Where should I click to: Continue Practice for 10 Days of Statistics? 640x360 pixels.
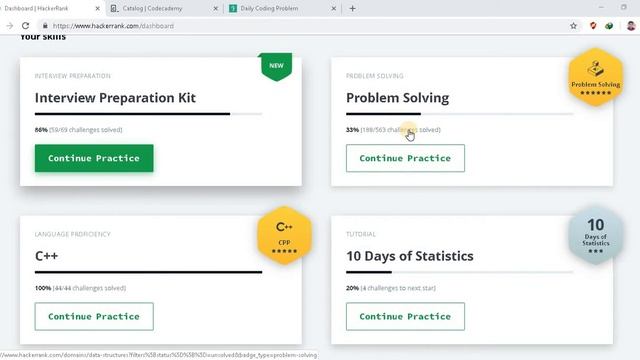tap(405, 316)
